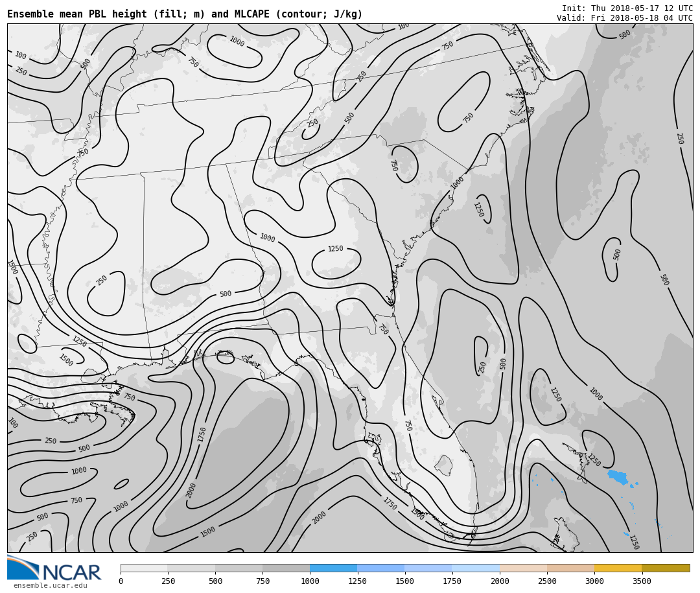Click the 0–250 lightest gray colorbar segment

[144, 568]
